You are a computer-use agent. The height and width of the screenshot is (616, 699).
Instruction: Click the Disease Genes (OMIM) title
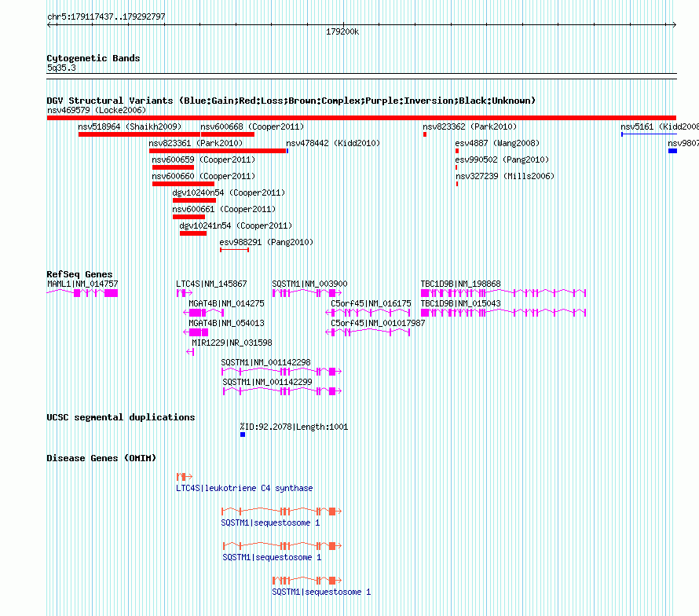101,458
